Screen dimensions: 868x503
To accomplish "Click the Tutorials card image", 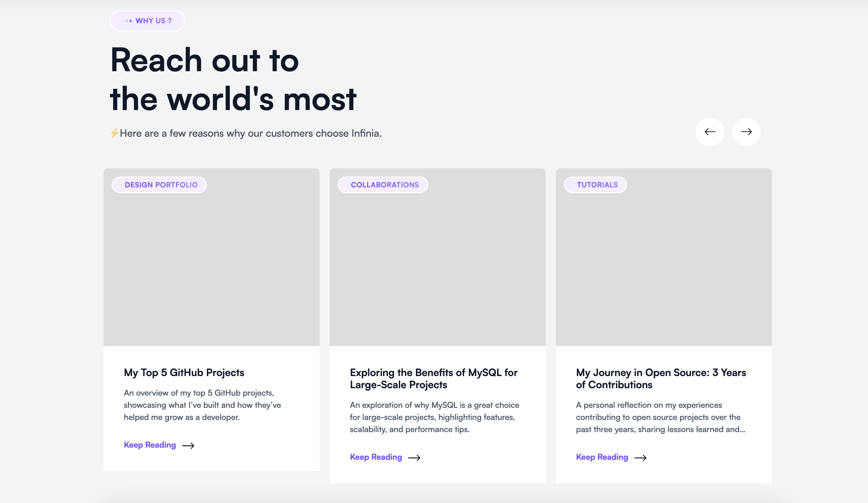I will pyautogui.click(x=663, y=269).
